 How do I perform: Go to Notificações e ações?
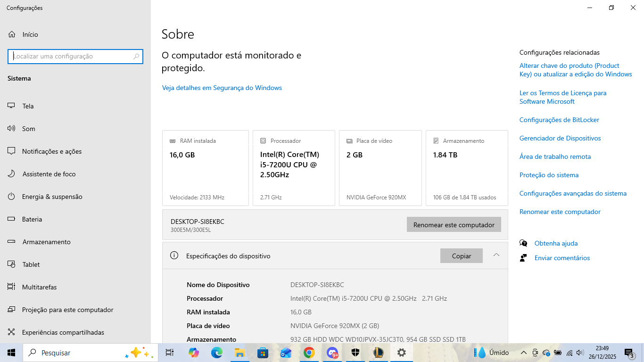point(75,151)
